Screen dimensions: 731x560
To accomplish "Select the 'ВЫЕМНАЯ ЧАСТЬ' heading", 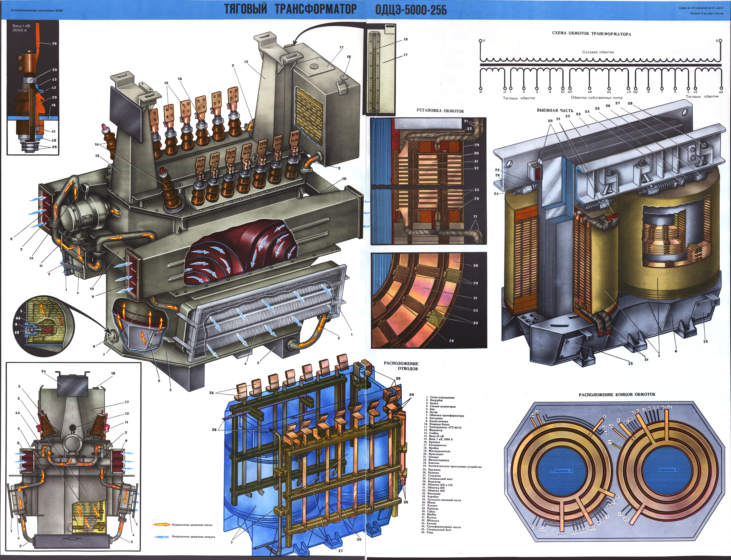I will (555, 110).
